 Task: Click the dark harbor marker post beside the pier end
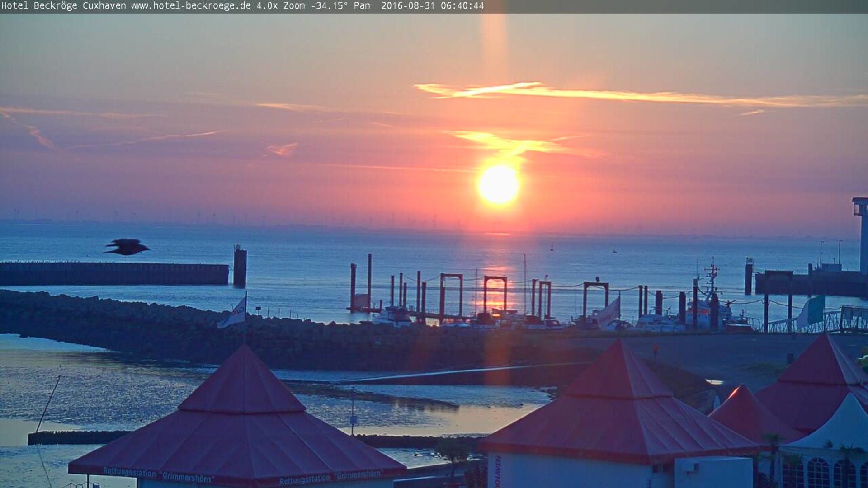240,267
